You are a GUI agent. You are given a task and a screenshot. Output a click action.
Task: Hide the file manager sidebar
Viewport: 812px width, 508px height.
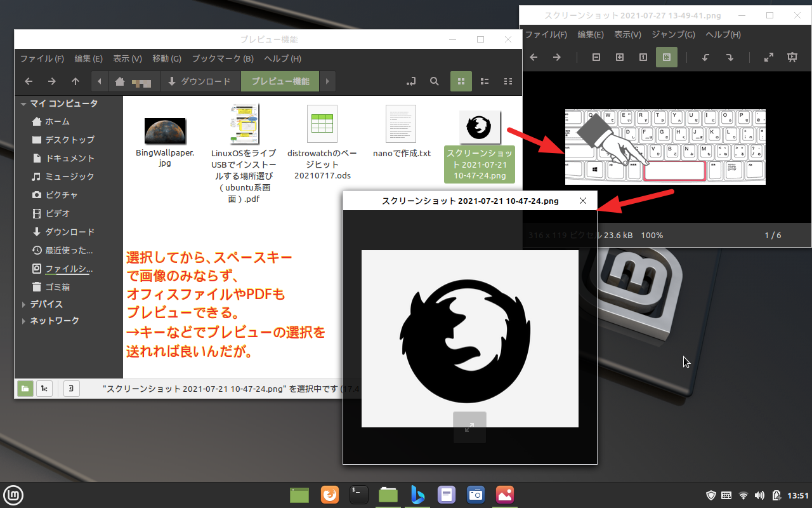(72, 388)
